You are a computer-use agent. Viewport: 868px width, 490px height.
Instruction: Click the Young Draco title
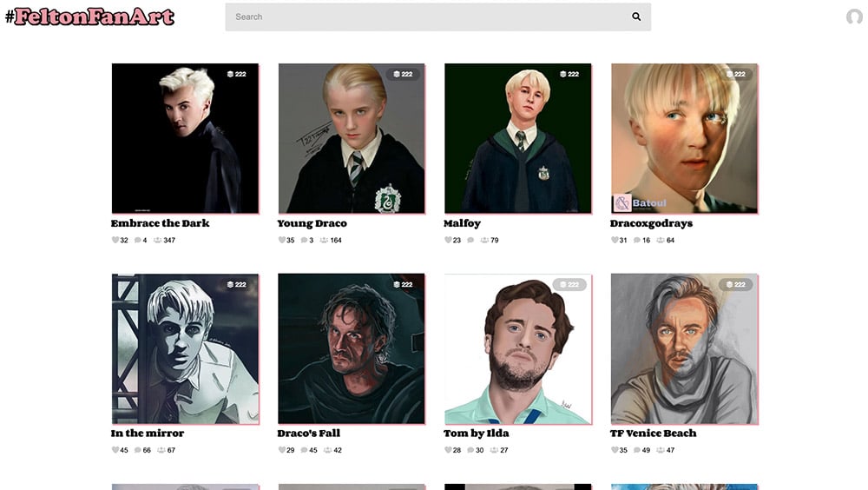click(312, 223)
